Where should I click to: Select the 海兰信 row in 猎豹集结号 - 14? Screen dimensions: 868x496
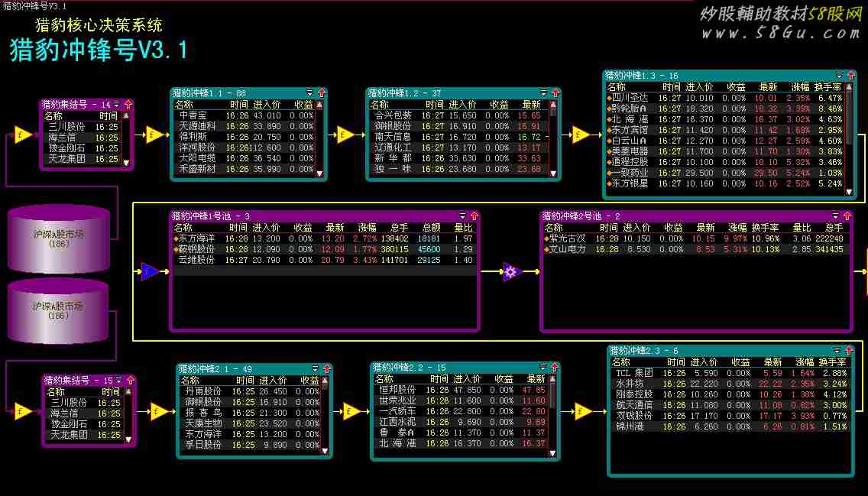[x=83, y=138]
